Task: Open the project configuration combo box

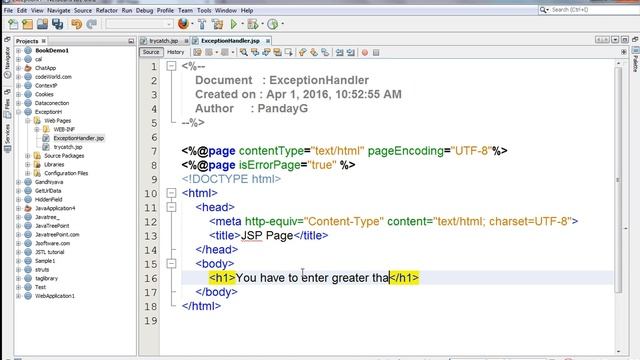Action: point(139,24)
